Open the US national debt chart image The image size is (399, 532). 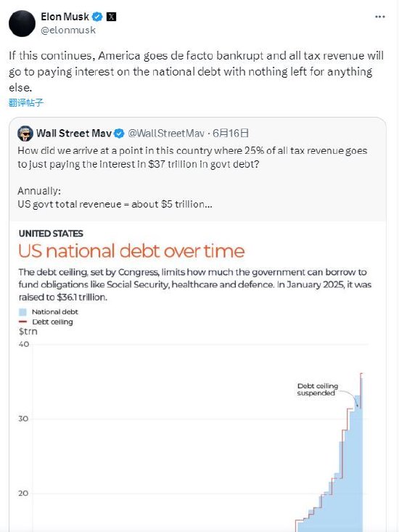[x=197, y=377]
